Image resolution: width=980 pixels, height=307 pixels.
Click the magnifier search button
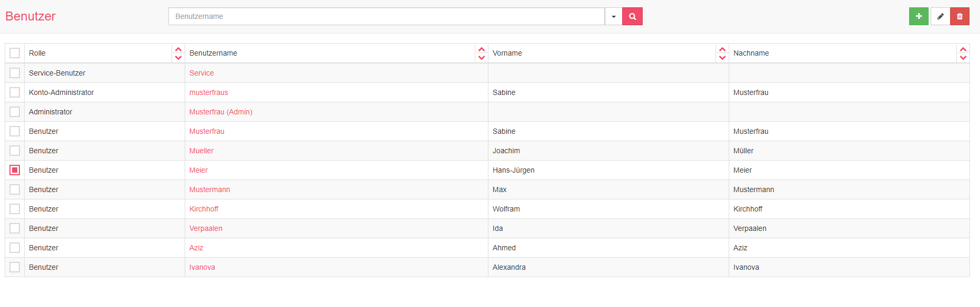point(632,16)
